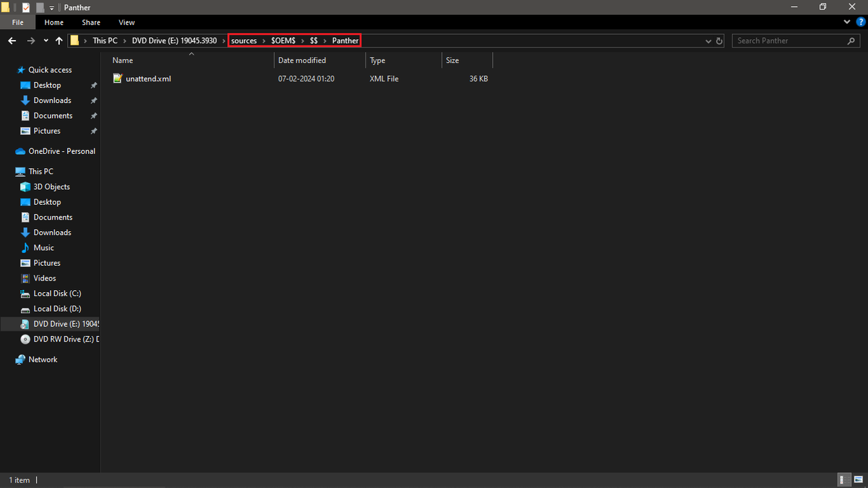Image resolution: width=868 pixels, height=488 pixels.
Task: Switch to the Share tab
Action: tap(90, 22)
